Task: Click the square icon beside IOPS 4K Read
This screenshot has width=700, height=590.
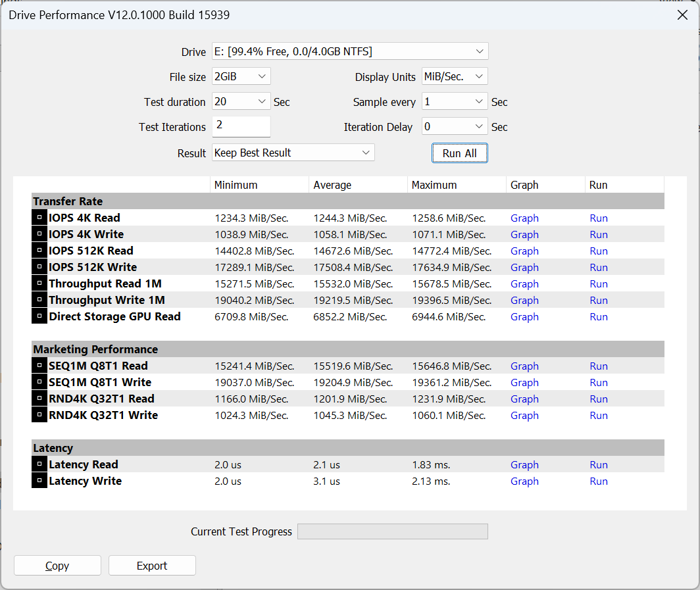Action: tap(39, 217)
